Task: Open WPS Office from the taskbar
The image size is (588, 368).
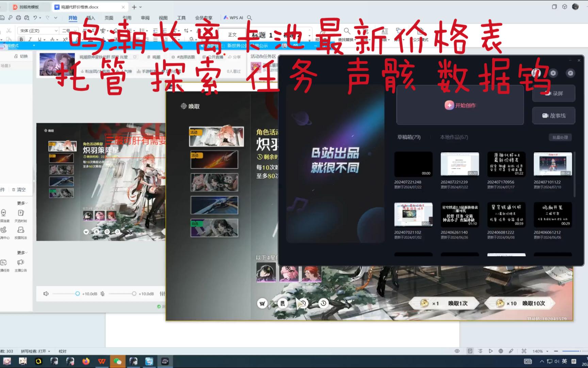Action: coord(102,361)
